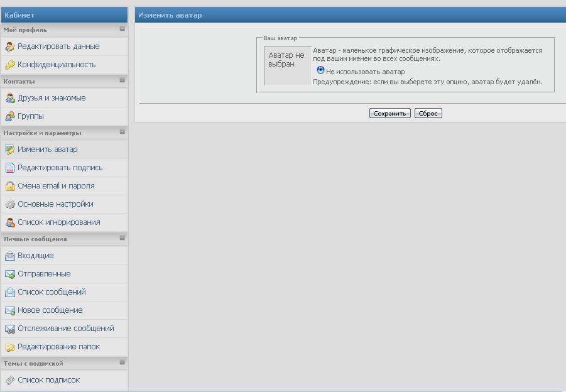The width and height of the screenshot is (566, 392).
Task: Click the Редактировать данные profile icon
Action: click(x=10, y=46)
